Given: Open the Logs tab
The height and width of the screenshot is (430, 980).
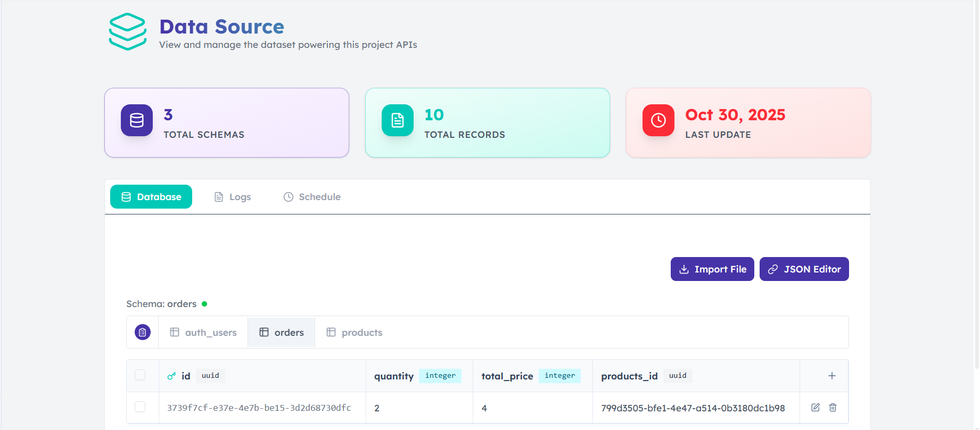Looking at the screenshot, I should coord(233,197).
